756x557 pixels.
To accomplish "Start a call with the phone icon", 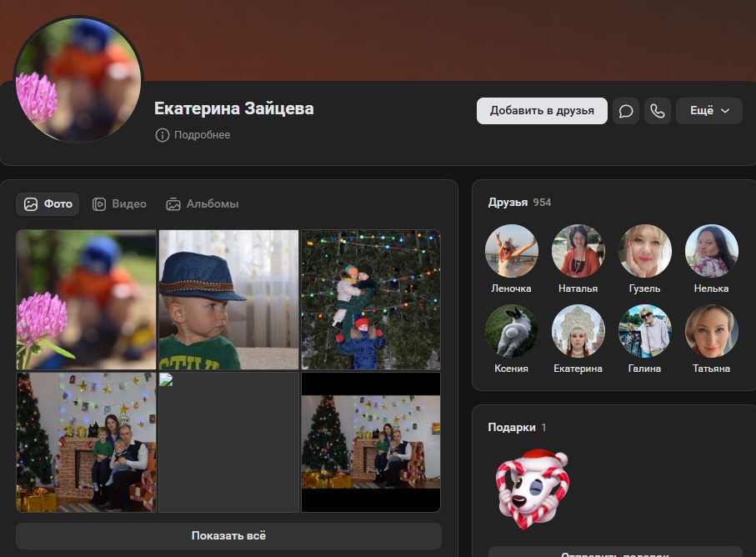I will click(x=658, y=111).
